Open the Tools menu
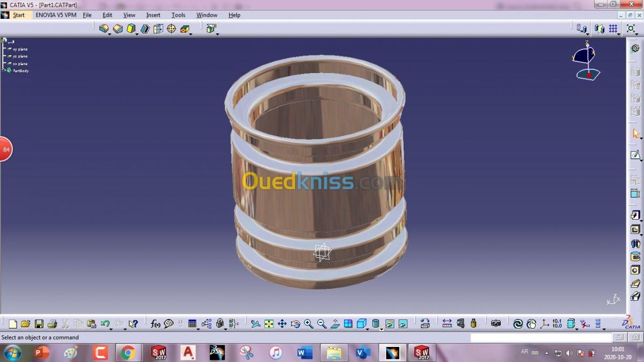 178,15
